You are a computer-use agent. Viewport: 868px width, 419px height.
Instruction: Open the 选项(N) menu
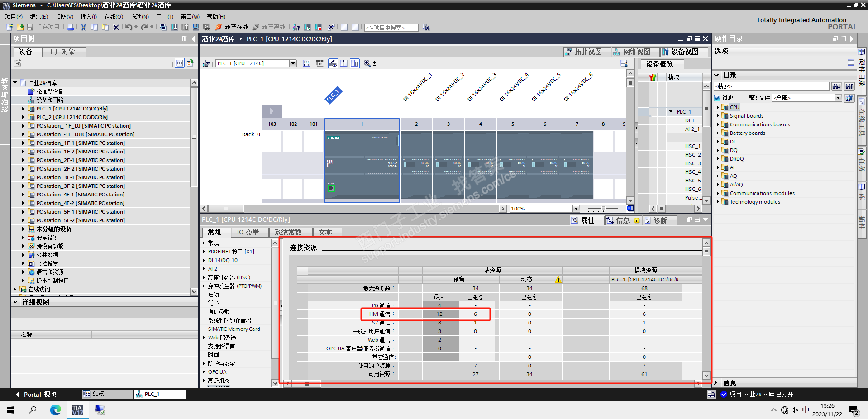click(140, 17)
